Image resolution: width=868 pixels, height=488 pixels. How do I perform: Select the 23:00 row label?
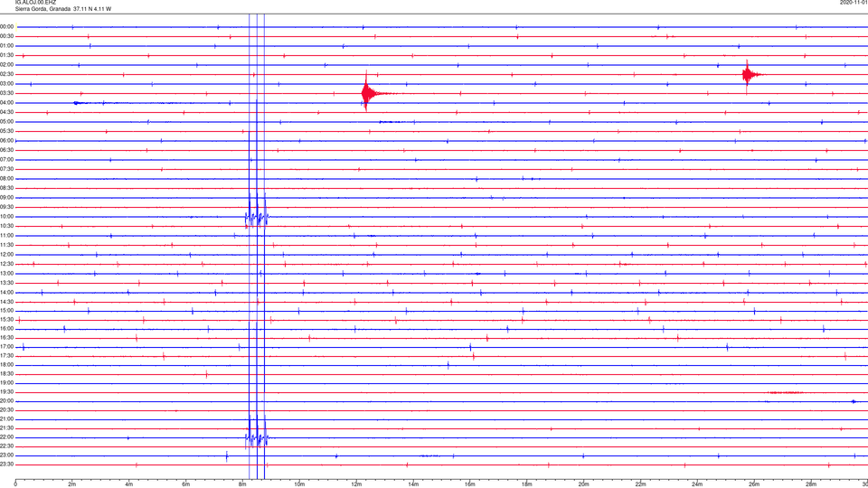[6, 455]
